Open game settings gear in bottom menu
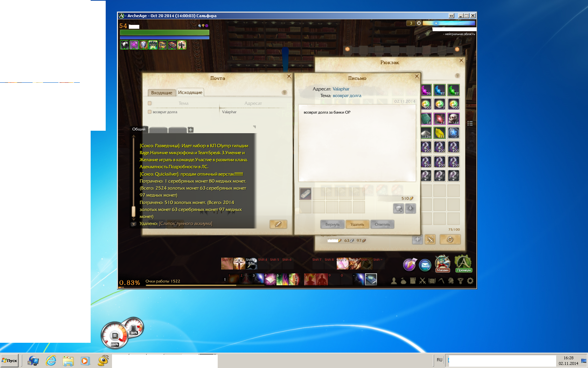588x368 pixels. click(x=470, y=281)
